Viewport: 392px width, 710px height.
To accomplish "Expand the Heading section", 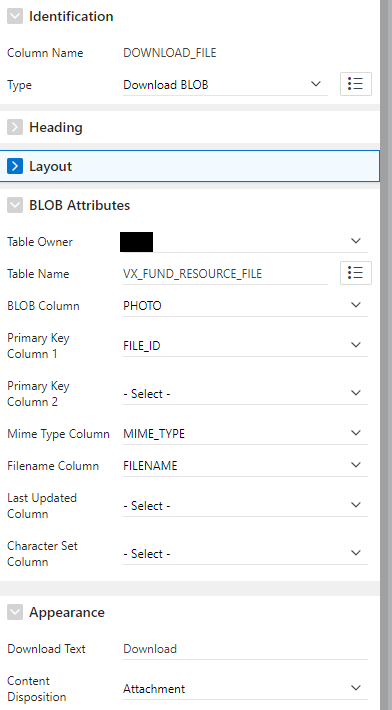I will click(x=15, y=127).
